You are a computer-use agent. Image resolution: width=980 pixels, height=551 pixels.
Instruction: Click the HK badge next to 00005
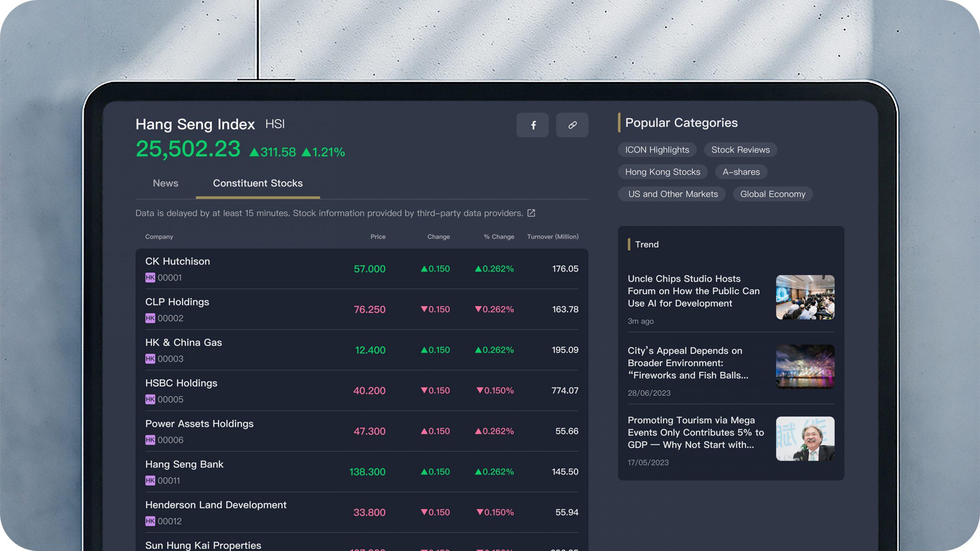150,399
